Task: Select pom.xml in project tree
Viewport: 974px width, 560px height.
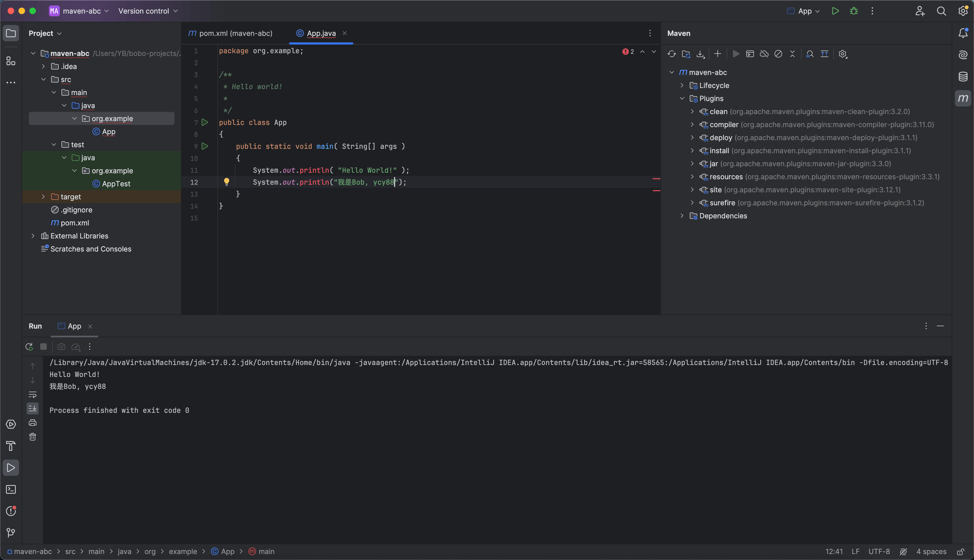Action: click(x=70, y=223)
